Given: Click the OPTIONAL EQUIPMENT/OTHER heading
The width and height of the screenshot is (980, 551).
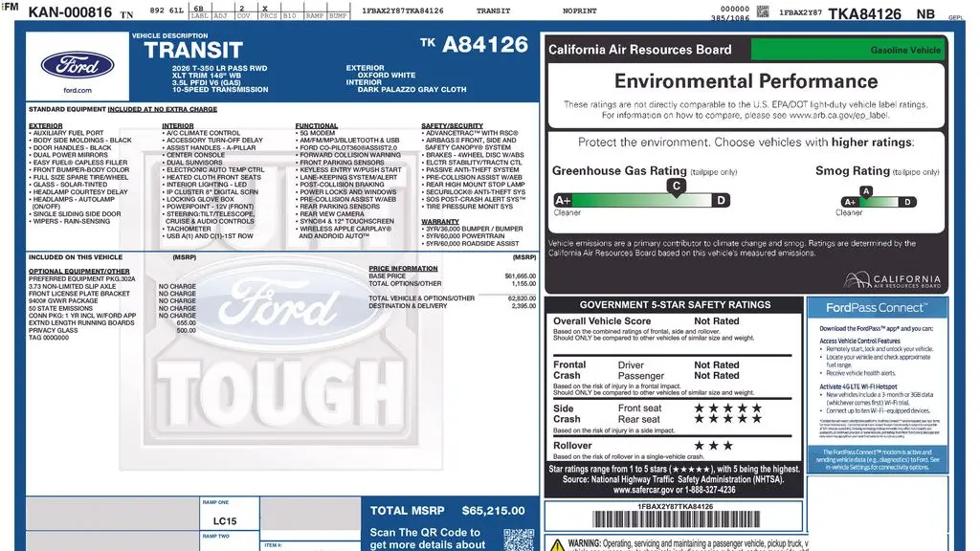Looking at the screenshot, I should [78, 272].
